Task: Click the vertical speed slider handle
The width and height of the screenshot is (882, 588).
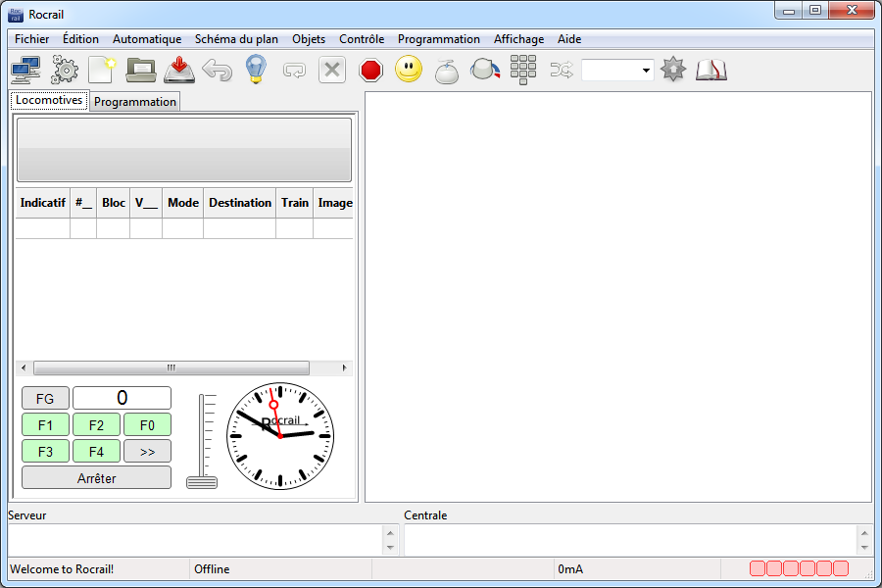Action: pos(202,481)
